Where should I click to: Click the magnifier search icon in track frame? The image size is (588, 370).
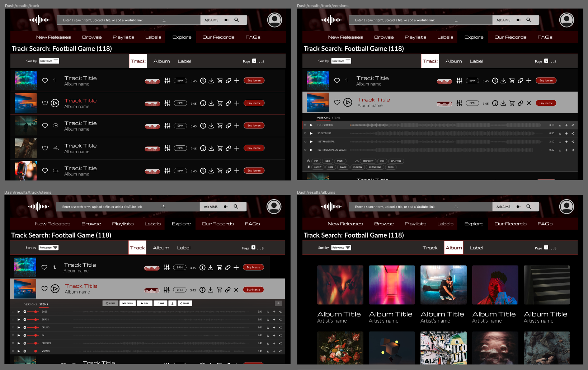point(237,20)
